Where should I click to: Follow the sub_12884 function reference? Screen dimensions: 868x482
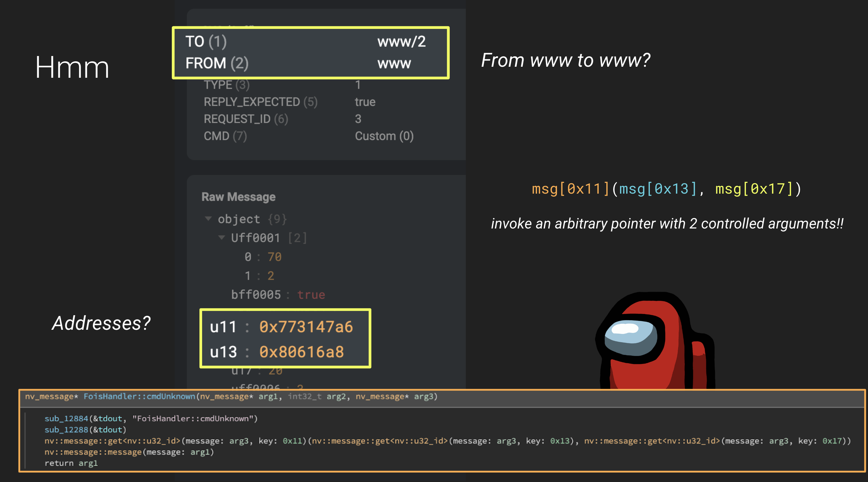(66, 419)
